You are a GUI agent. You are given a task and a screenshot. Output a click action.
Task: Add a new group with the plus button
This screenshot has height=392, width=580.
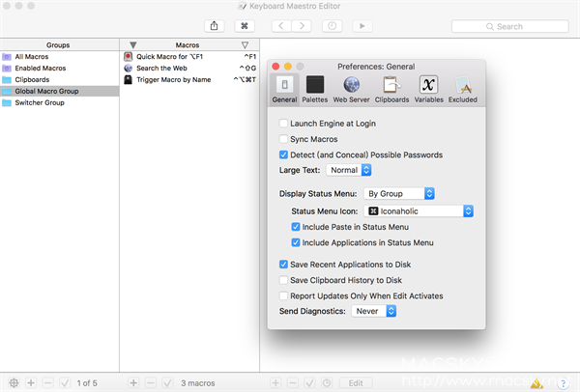[x=31, y=382]
